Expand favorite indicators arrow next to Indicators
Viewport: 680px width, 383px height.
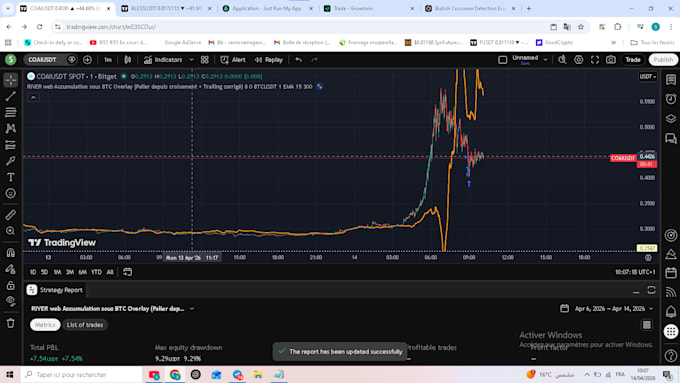pyautogui.click(x=191, y=60)
